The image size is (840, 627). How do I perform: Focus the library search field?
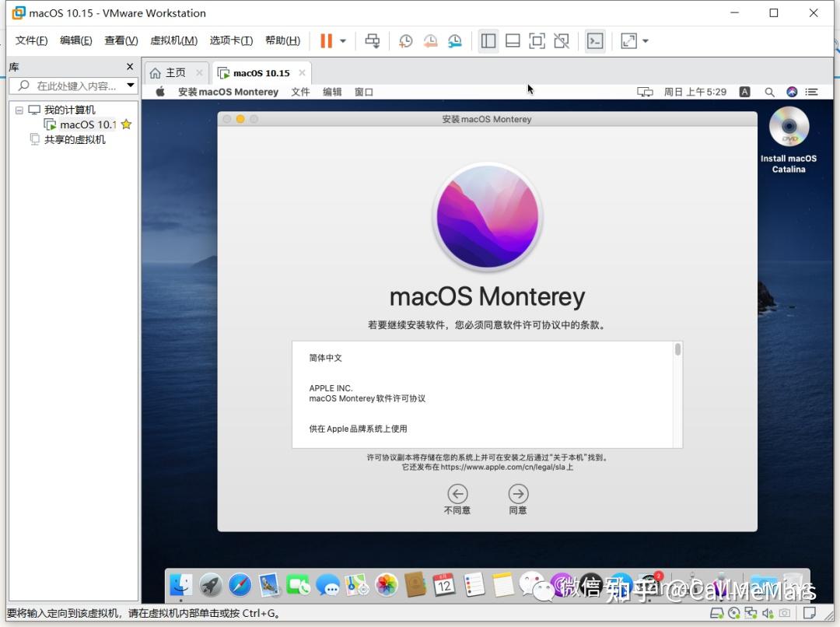tap(75, 86)
